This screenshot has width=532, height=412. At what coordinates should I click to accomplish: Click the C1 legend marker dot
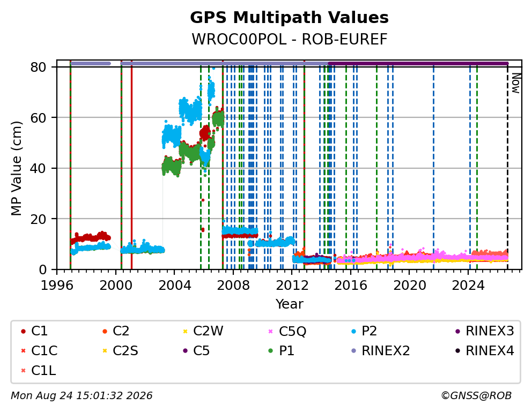[x=23, y=331]
